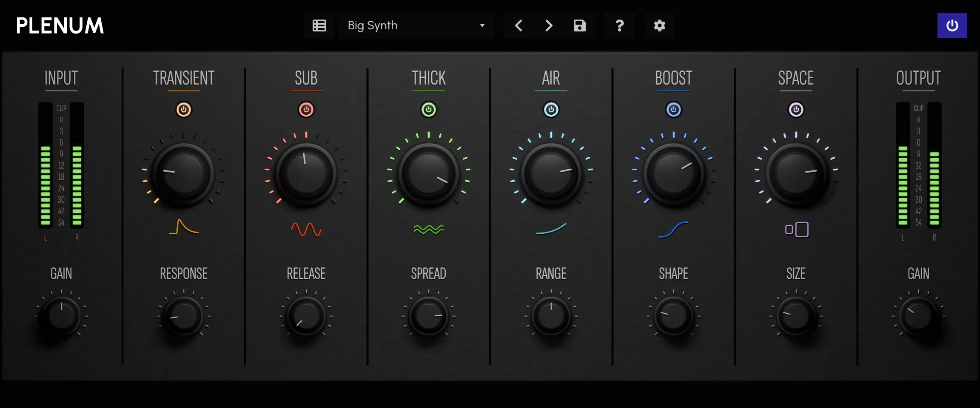The image size is (980, 408).
Task: Toggle the Boost module power
Action: pos(674,110)
